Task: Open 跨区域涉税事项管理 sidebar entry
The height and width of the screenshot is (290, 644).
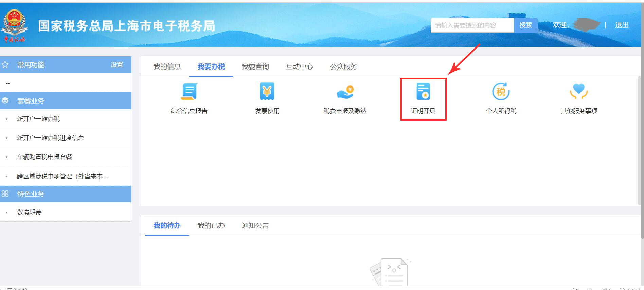Action: [63, 176]
